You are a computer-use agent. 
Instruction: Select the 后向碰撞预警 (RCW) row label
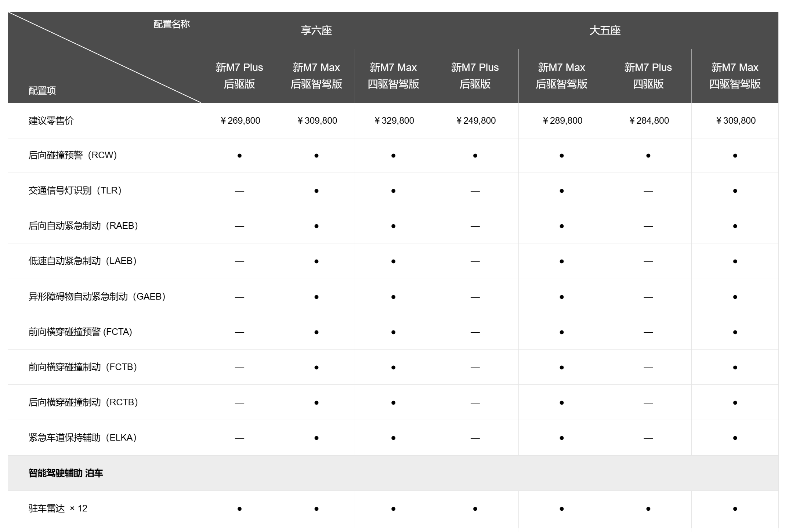coord(73,155)
